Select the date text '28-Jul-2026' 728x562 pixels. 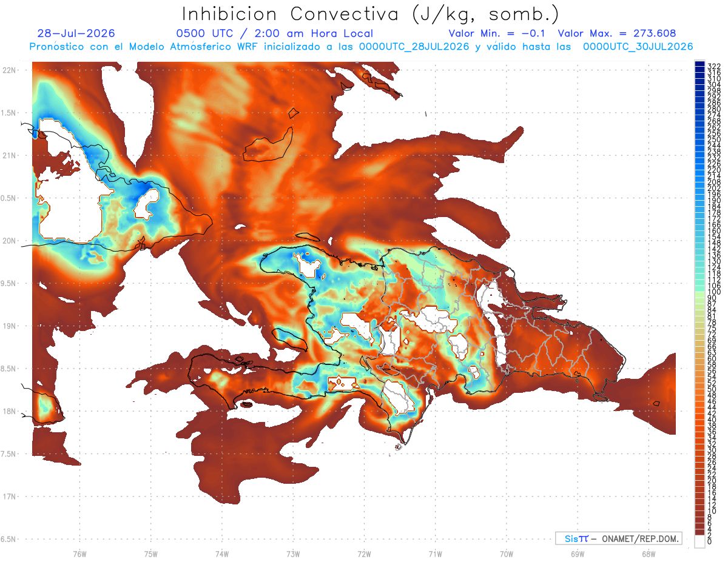pos(76,34)
